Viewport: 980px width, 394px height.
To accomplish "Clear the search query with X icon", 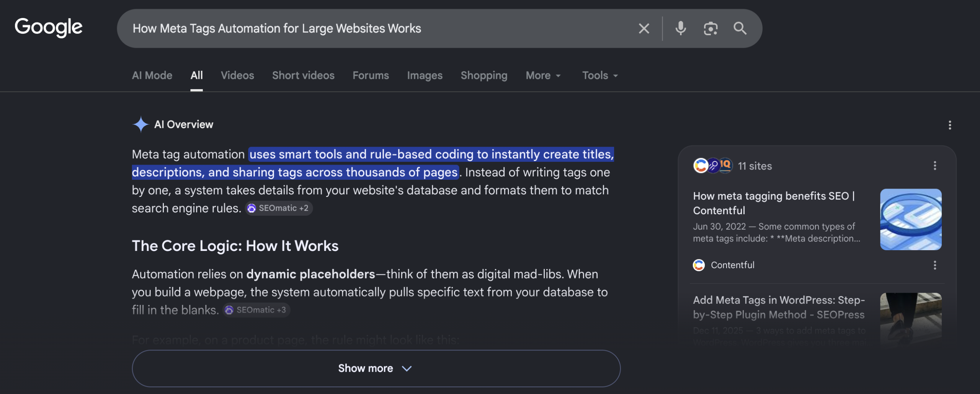I will click(x=644, y=28).
